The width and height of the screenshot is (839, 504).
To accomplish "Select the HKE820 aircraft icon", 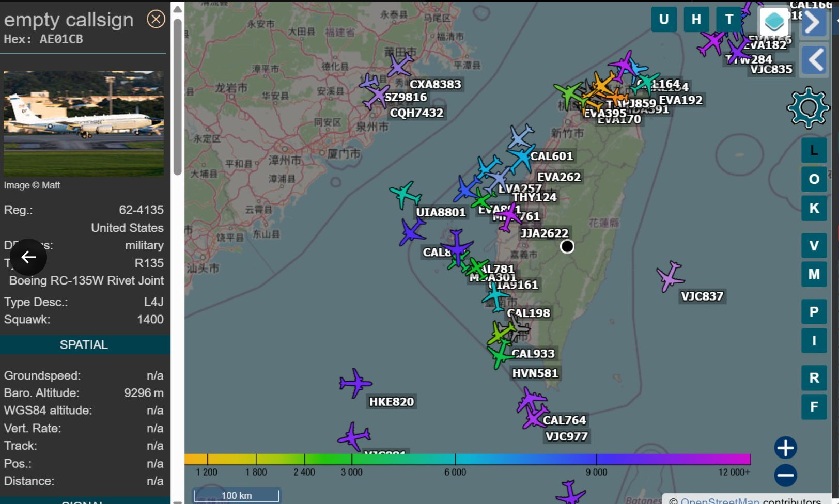I will pos(355,383).
